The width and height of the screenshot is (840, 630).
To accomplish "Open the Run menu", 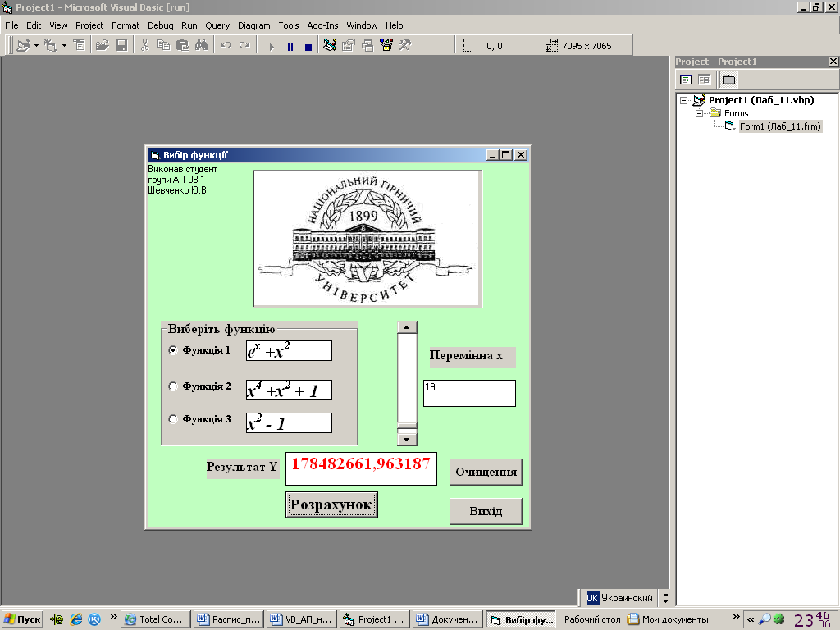I will click(x=189, y=25).
